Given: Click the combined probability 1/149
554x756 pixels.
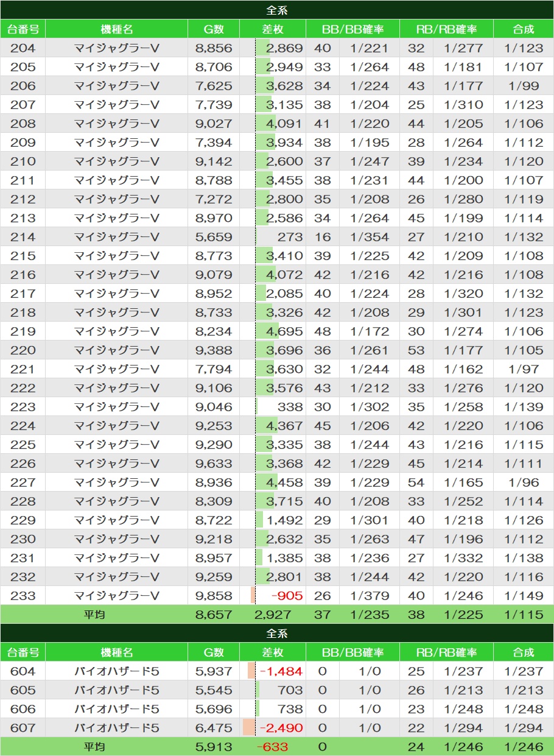Looking at the screenshot, I should 524,596.
